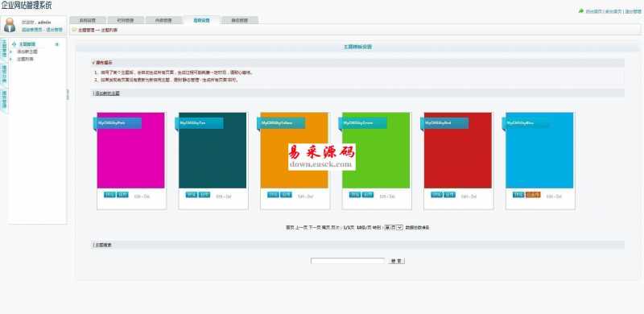Click the 搜索 button beside search field

pos(396,261)
